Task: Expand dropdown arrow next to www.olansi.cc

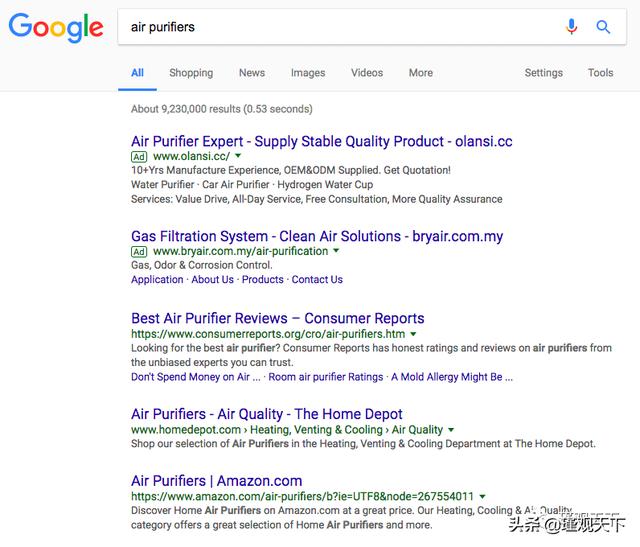Action: (238, 156)
